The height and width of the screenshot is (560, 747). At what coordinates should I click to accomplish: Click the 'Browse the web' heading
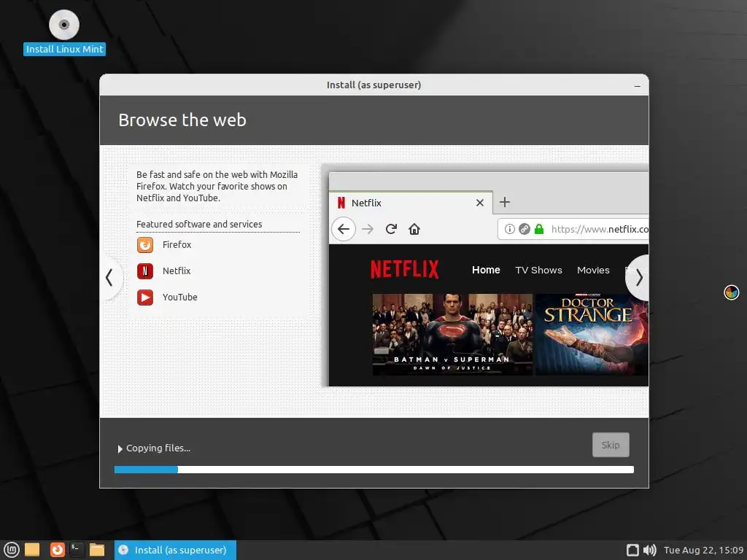click(182, 120)
